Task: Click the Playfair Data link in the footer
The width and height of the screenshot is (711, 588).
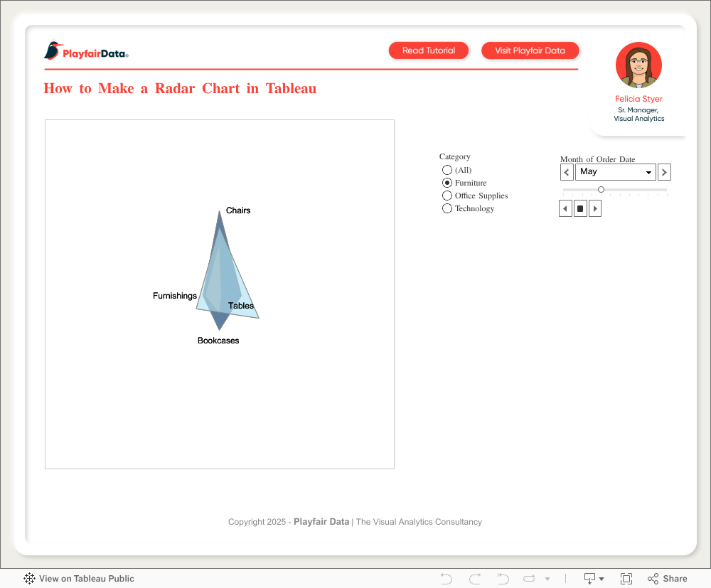Action: pos(321,522)
